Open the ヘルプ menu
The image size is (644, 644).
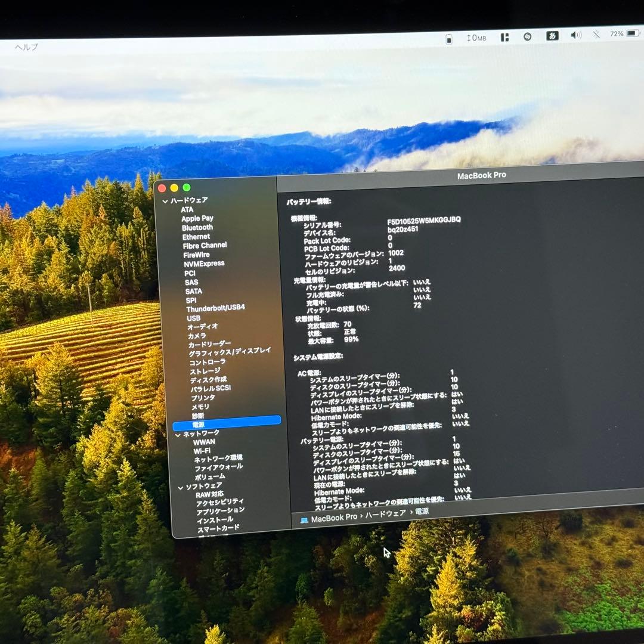tap(26, 47)
